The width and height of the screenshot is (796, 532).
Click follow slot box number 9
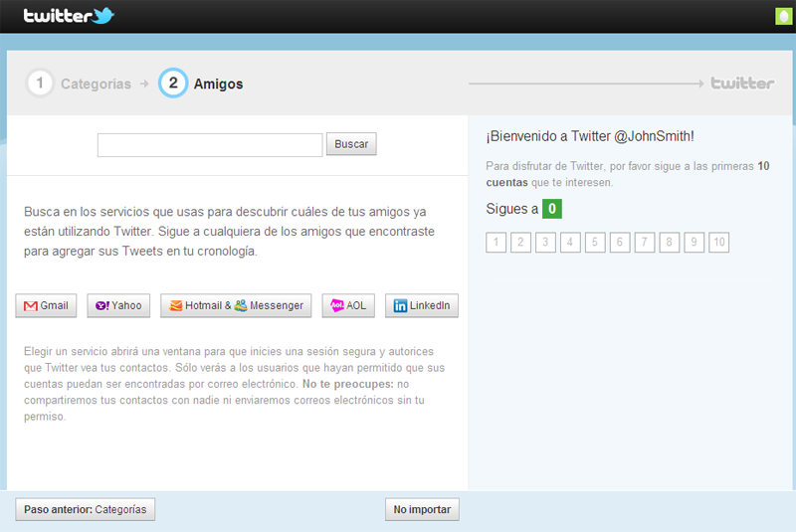tap(694, 243)
